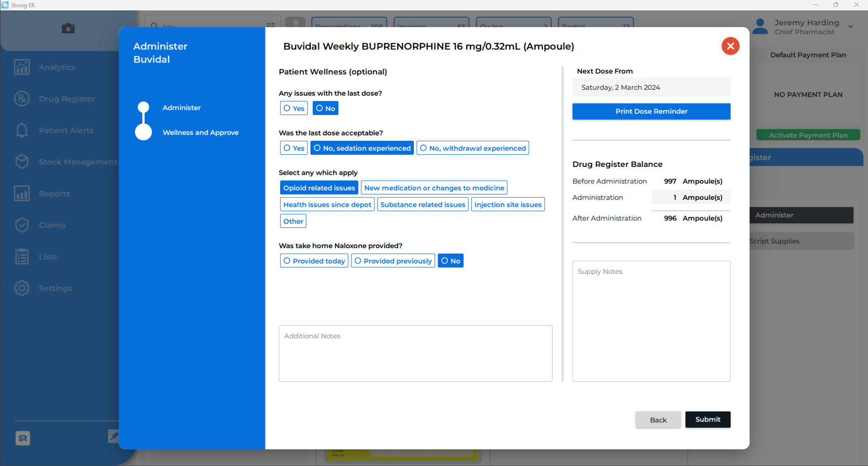Select Yes for issues with last dose
Screen dimensions: 868x466
point(294,108)
